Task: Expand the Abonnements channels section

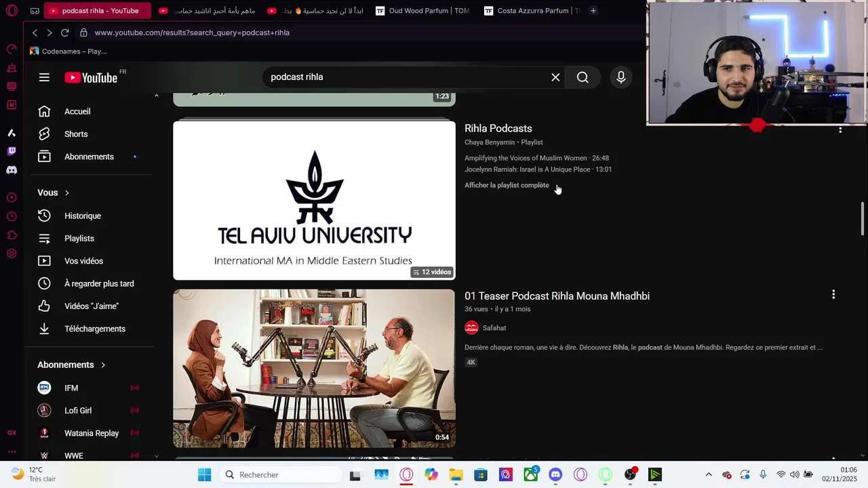Action: click(x=71, y=365)
